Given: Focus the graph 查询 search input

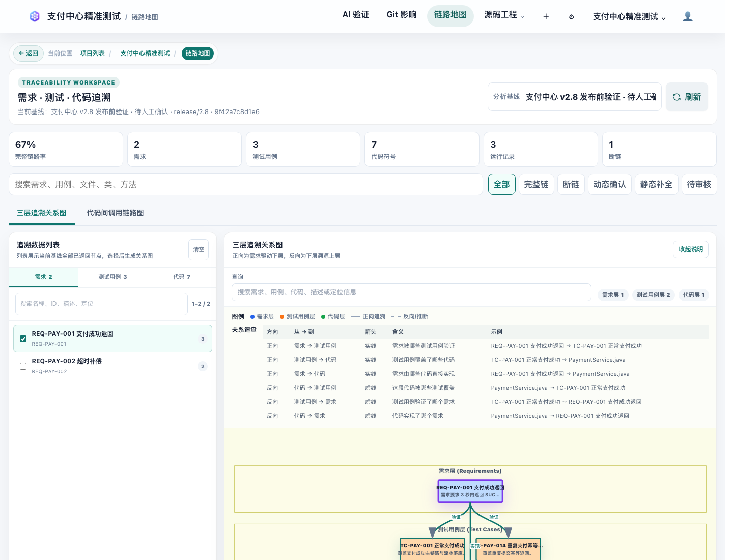Looking at the screenshot, I should 411,292.
